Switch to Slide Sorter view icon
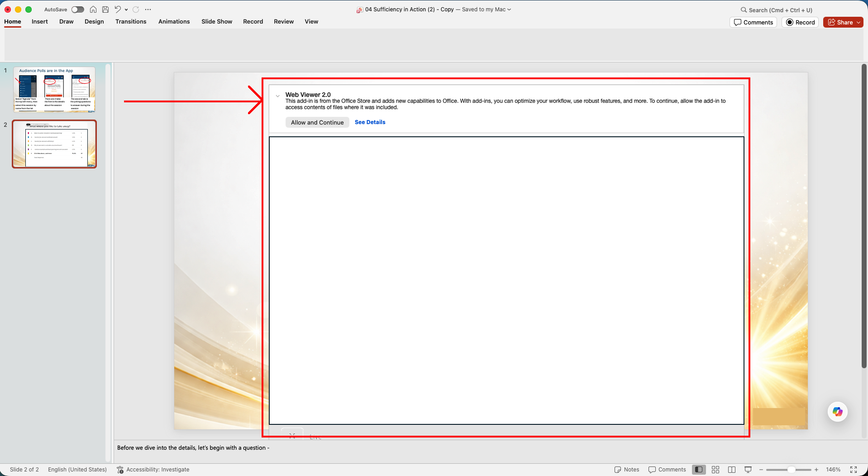Viewport: 868px width, 476px height. [x=715, y=470]
